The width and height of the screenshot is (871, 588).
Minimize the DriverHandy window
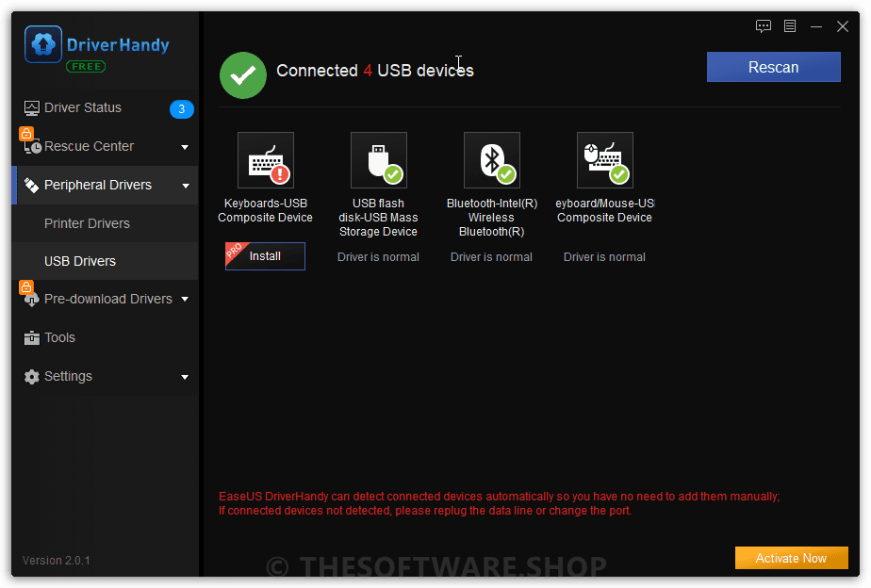(x=816, y=26)
